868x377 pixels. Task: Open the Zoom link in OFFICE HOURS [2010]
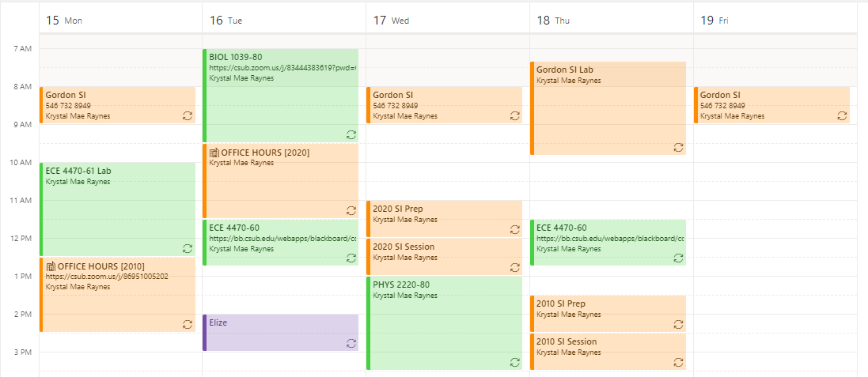pos(107,277)
